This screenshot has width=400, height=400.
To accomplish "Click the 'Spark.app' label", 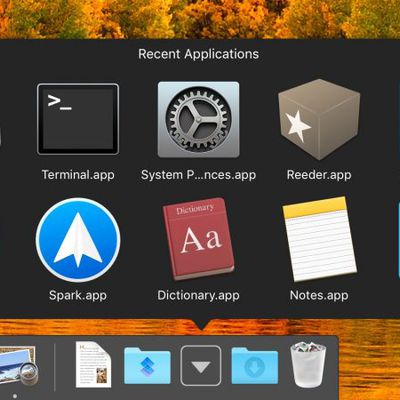I will (x=78, y=296).
